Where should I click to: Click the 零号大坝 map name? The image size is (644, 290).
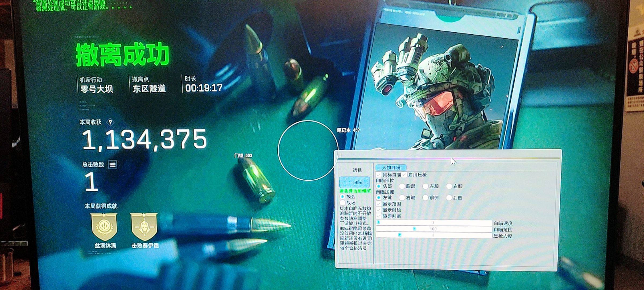tap(97, 89)
